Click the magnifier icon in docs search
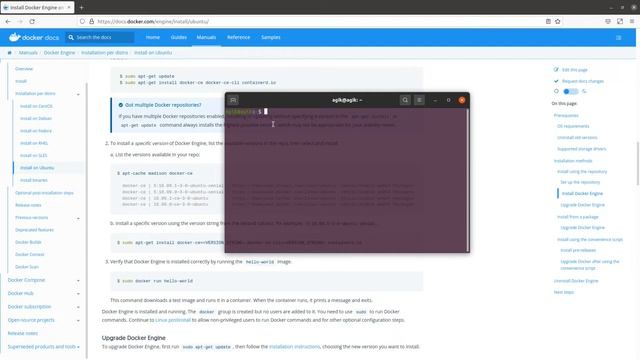Viewport: 640px width, 360px height. tap(71, 37)
